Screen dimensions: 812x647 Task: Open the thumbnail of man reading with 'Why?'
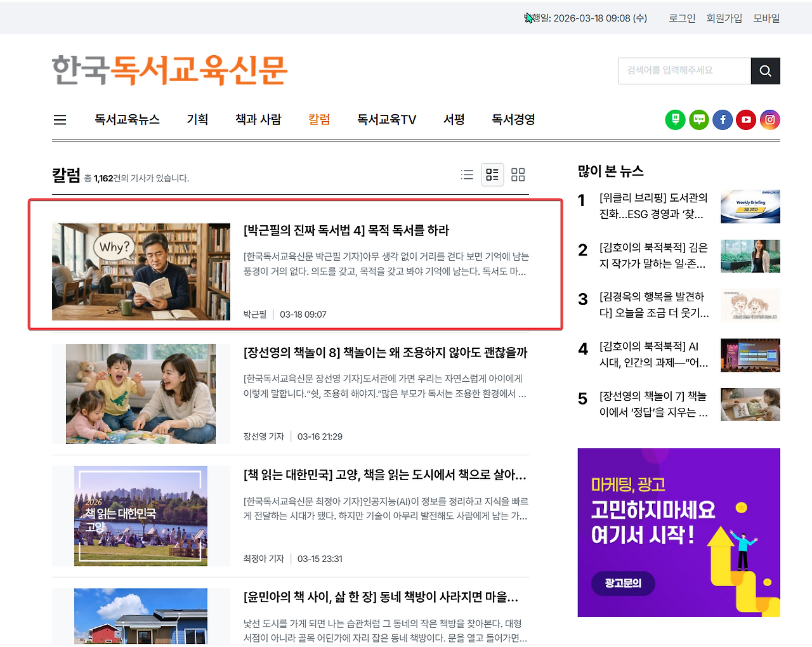141,271
